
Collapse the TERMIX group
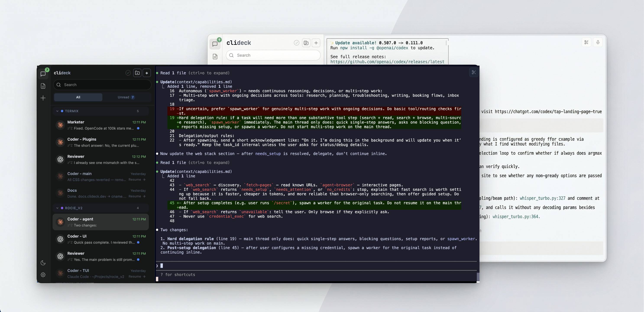click(58, 111)
